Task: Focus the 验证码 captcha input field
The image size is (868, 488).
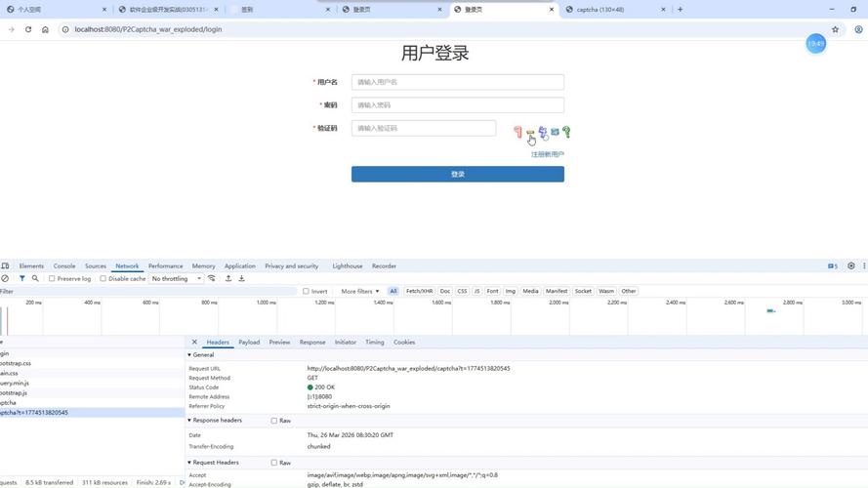Action: pos(424,129)
